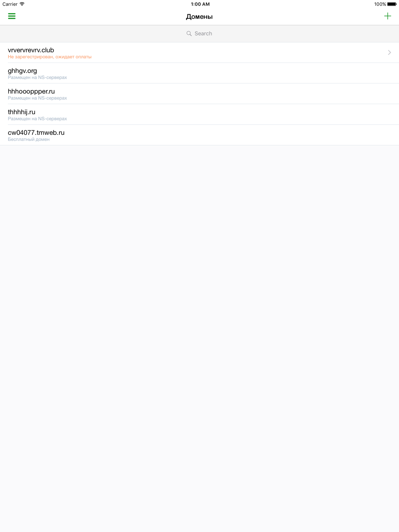Open the hamburger side menu
The width and height of the screenshot is (399, 532).
click(x=12, y=16)
